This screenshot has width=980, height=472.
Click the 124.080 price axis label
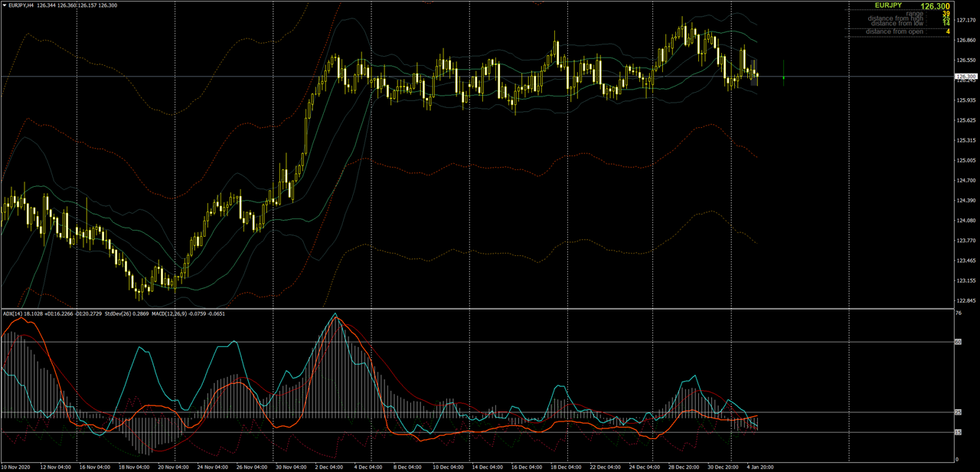tap(966, 221)
